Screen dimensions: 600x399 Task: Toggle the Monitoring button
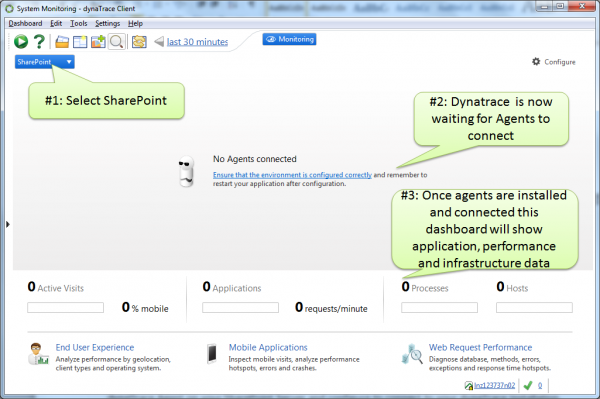pos(289,39)
